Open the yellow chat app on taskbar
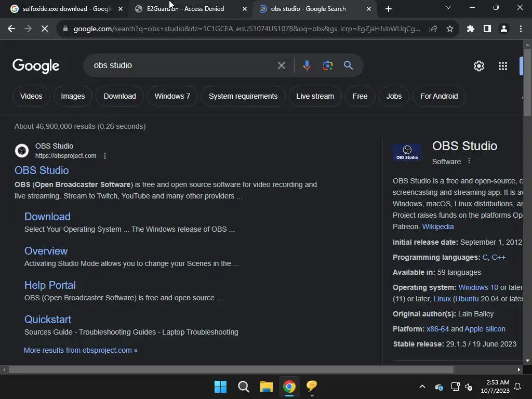Image resolution: width=532 pixels, height=399 pixels. 312,386
